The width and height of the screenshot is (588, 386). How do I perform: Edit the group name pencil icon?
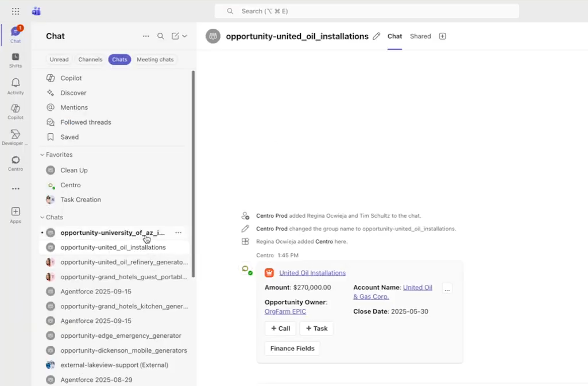click(x=377, y=36)
